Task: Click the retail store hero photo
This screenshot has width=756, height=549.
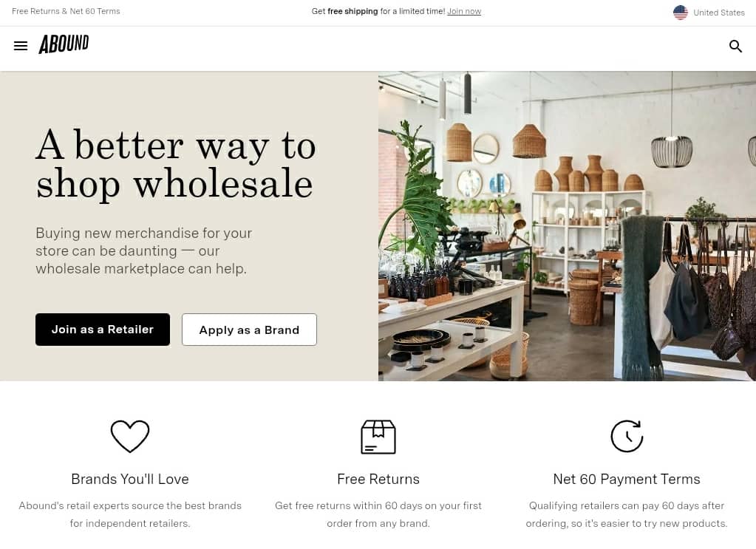Action: tap(567, 226)
